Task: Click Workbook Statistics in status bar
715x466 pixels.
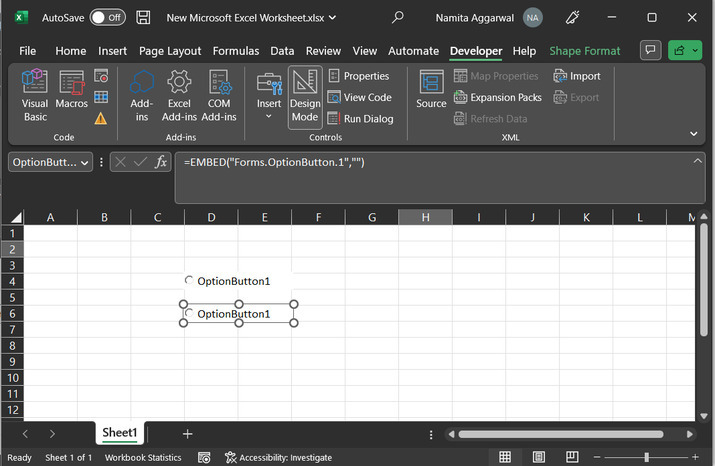Action: [143, 457]
